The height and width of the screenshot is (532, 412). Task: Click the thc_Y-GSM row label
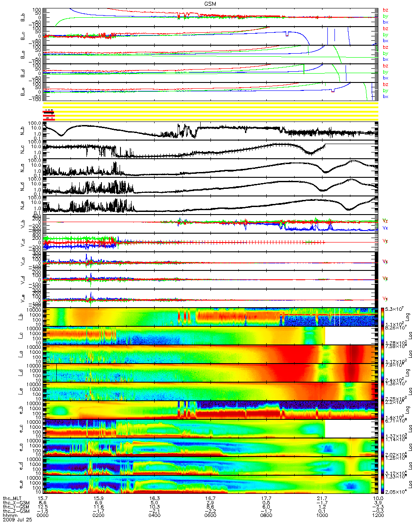coord(16,506)
